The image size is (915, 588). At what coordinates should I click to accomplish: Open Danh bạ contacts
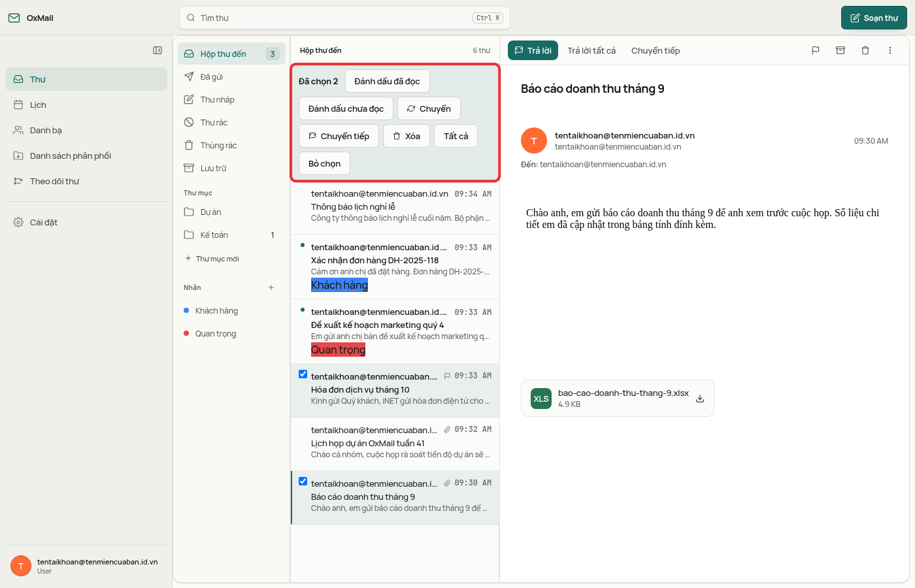(86, 130)
